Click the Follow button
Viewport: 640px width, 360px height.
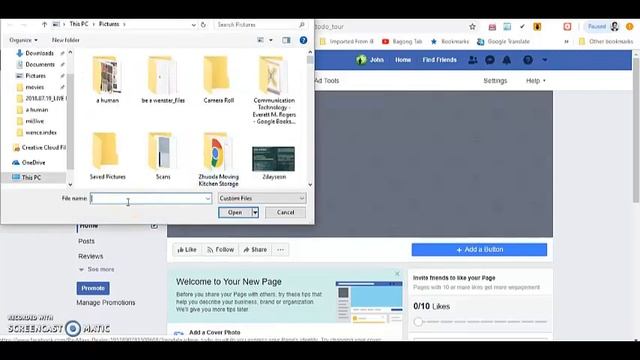220,250
